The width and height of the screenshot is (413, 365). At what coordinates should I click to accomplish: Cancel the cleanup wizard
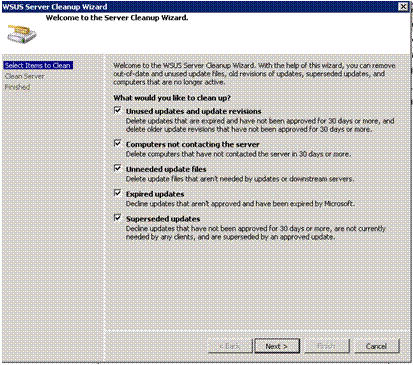click(377, 346)
